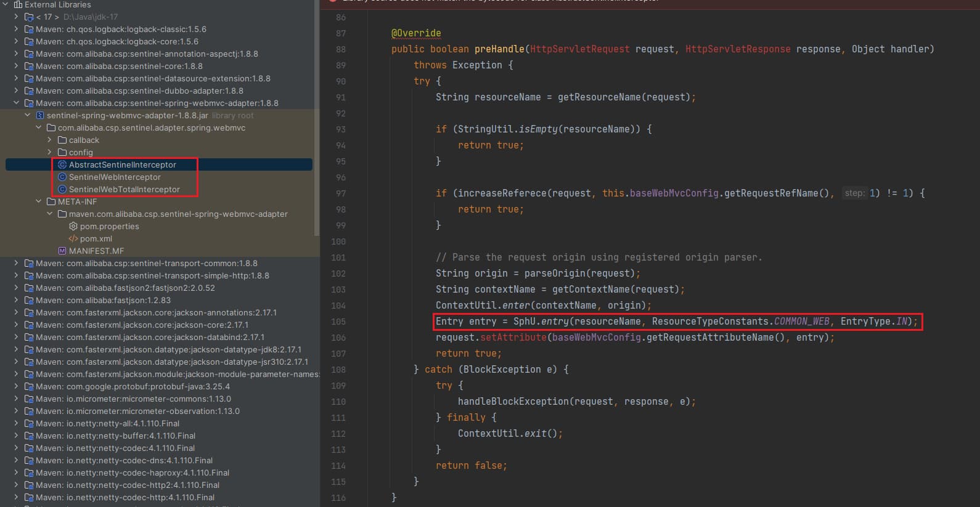Expand Maven logback-classic:1.5.6 library
The image size is (980, 507).
click(17, 29)
